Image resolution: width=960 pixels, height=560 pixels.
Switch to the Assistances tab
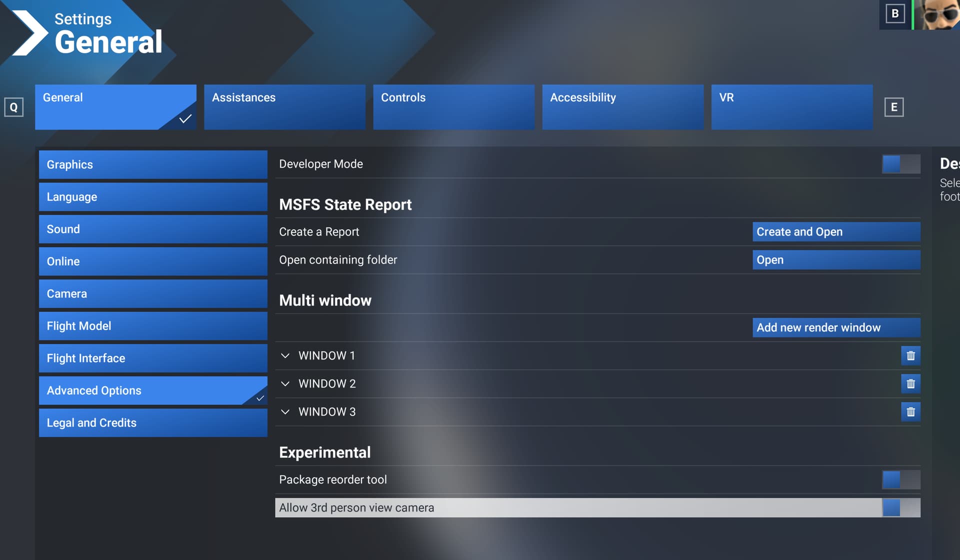[x=284, y=107]
